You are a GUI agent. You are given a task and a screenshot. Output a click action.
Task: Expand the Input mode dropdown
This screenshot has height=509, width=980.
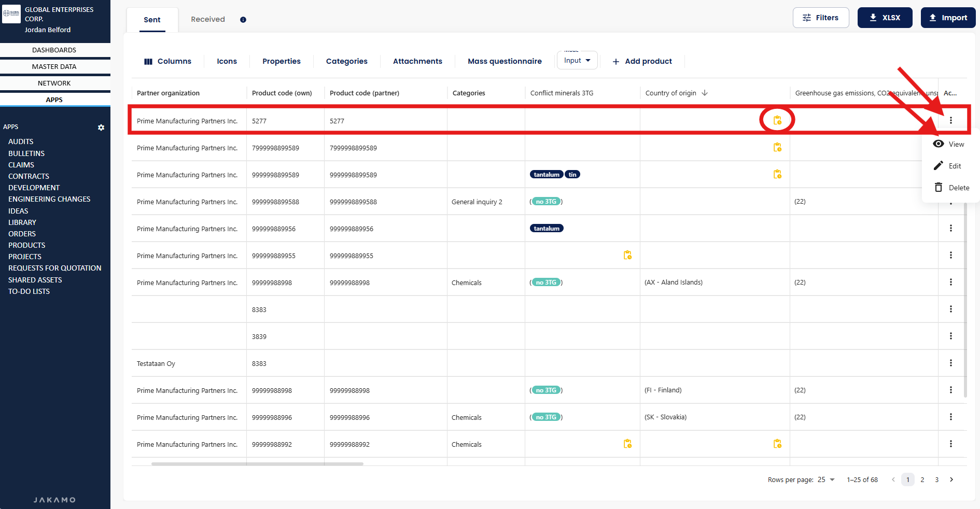click(577, 61)
